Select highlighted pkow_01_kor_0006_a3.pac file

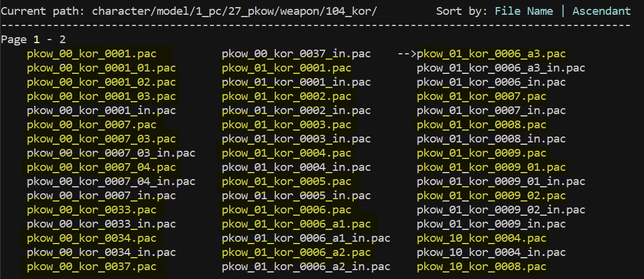point(491,54)
